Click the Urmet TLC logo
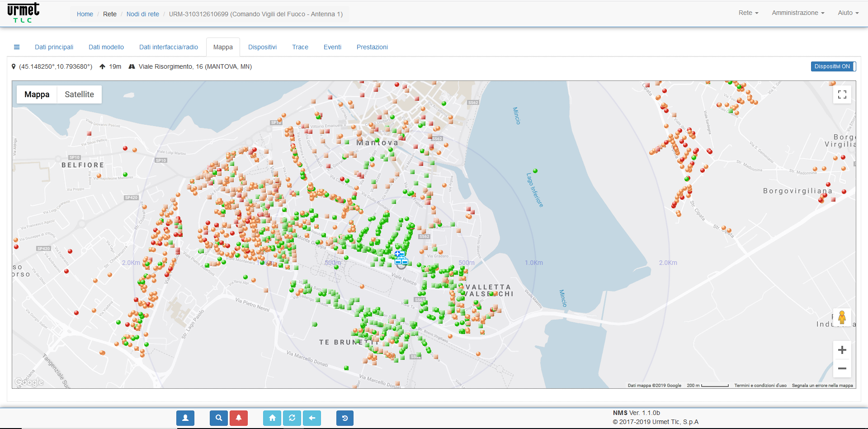 coord(24,13)
